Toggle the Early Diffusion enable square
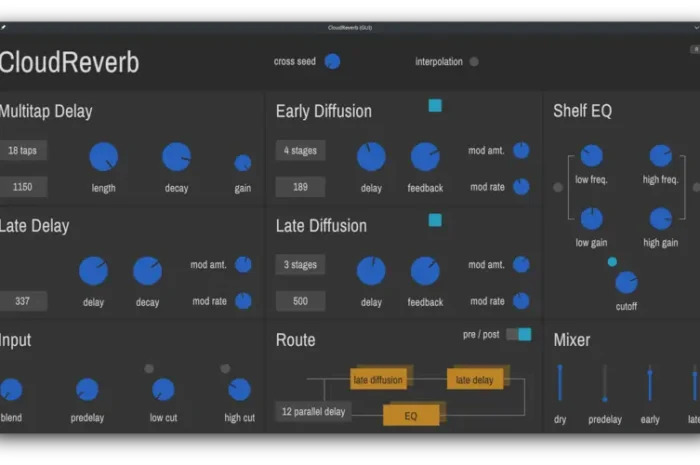Image resolution: width=700 pixels, height=465 pixels. point(435,106)
